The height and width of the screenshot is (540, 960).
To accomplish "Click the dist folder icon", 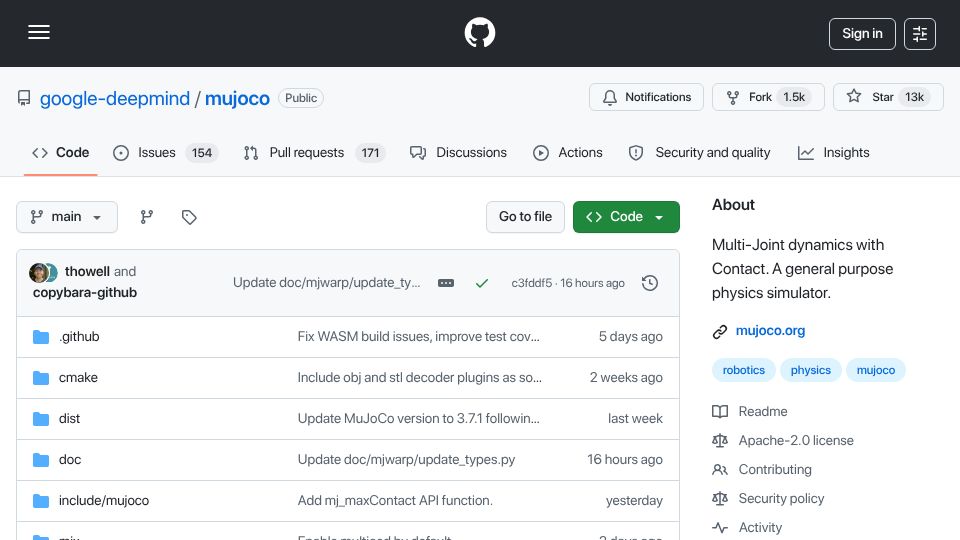I will click(x=41, y=419).
